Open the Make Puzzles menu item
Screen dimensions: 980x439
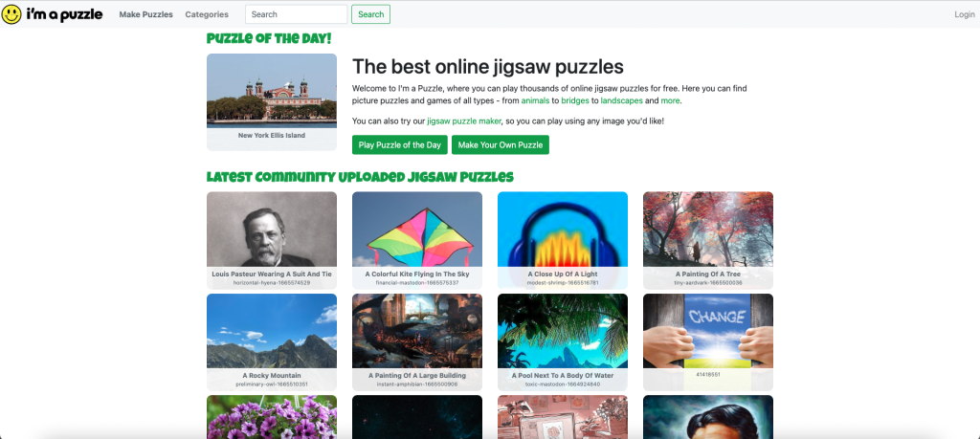pos(145,14)
